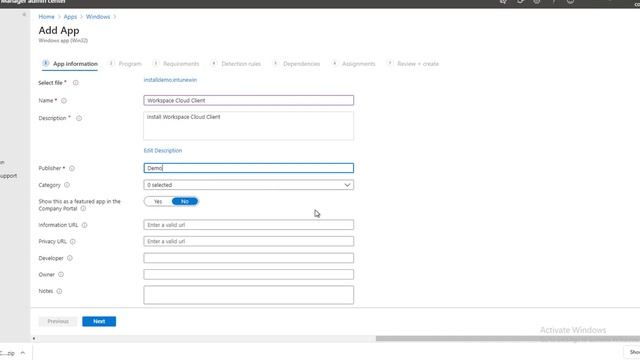This screenshot has height=360, width=640.
Task: Click the Developer info icon
Action: (x=70, y=258)
